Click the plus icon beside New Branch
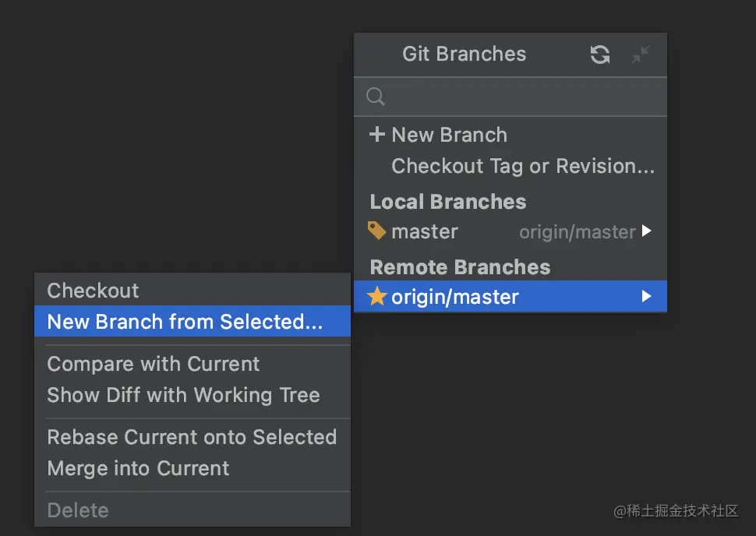The image size is (756, 536). tap(377, 135)
